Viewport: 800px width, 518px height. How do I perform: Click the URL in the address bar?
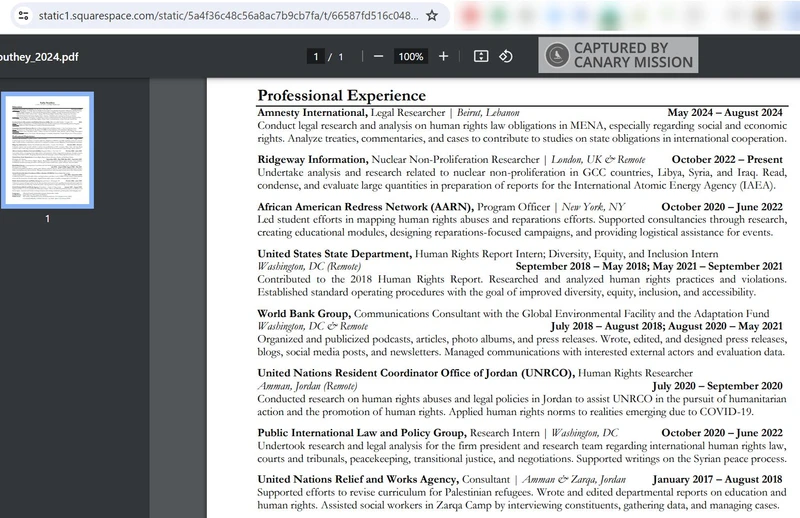click(225, 16)
